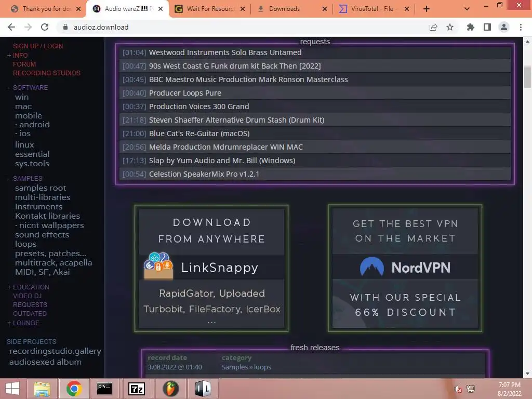Open the Kontakt libraries category
Viewport: 532px width, 399px height.
47,216
